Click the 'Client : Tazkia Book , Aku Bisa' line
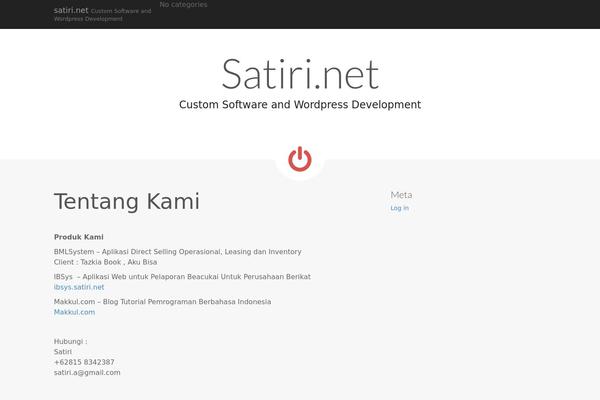The image size is (600, 400). 105,262
